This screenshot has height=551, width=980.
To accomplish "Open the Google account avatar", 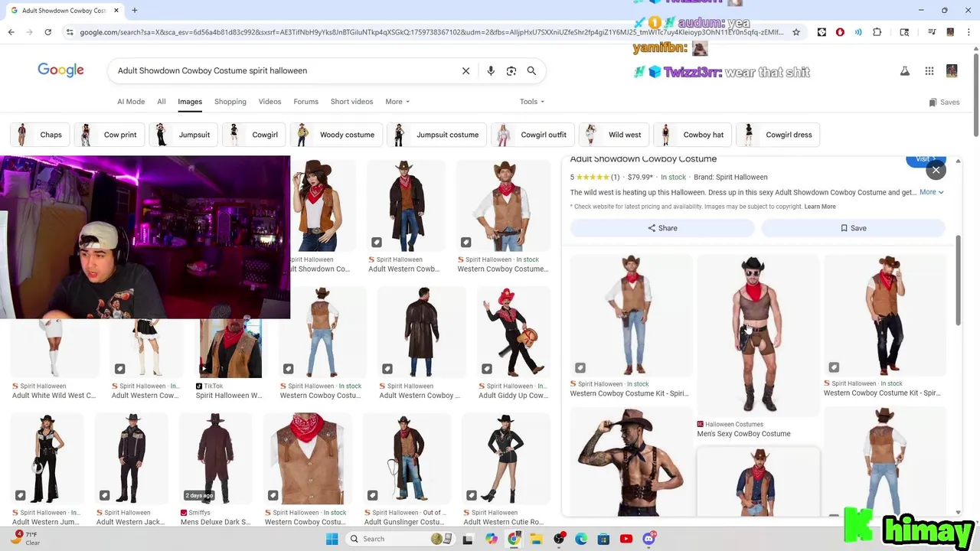I will 952,70.
